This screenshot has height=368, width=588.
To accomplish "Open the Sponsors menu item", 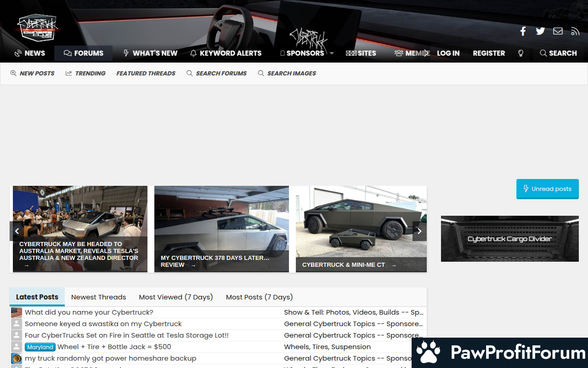I will [302, 53].
